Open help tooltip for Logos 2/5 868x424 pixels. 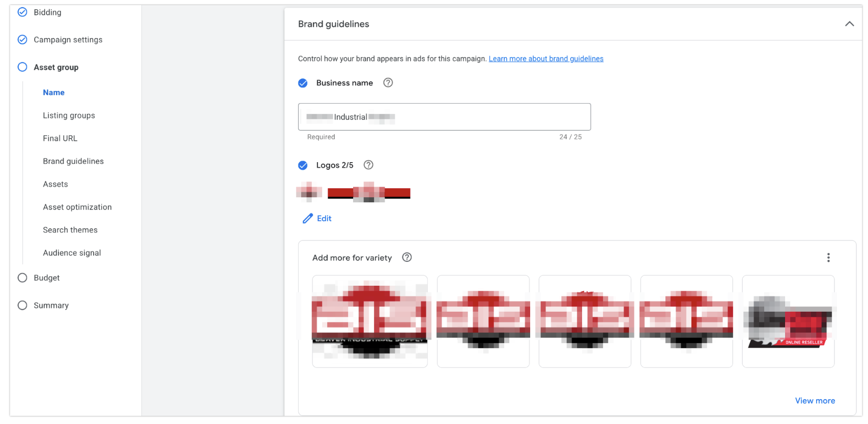368,165
